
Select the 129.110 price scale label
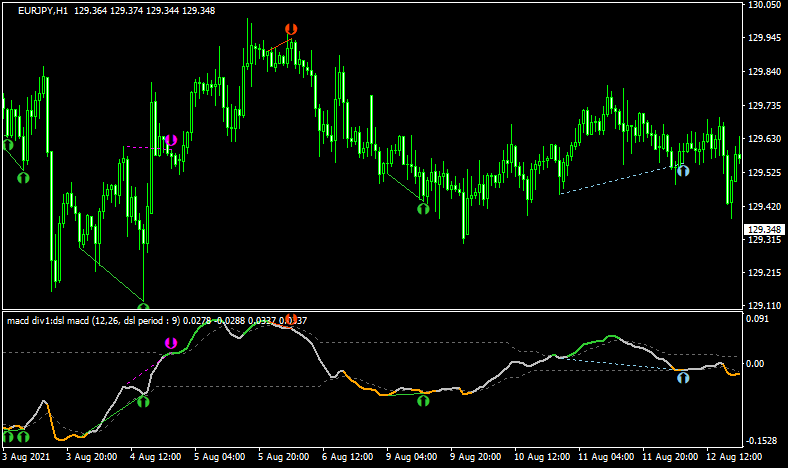[x=764, y=306]
